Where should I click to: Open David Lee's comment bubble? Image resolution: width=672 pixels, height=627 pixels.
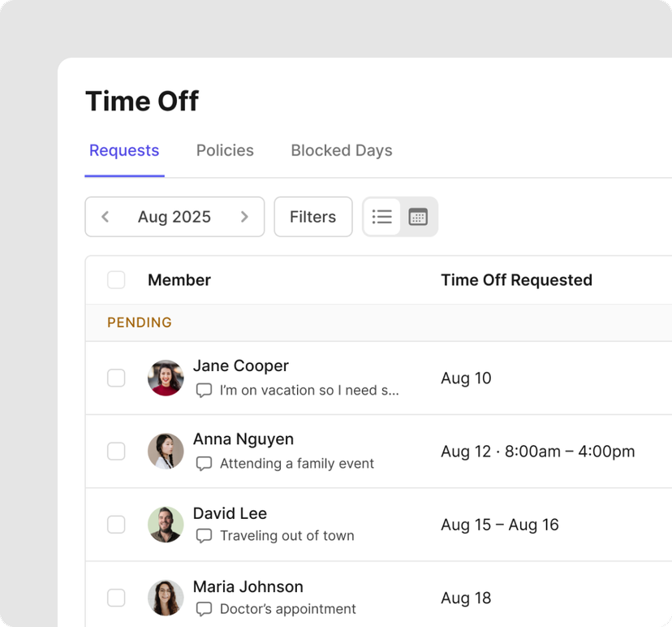pos(204,536)
